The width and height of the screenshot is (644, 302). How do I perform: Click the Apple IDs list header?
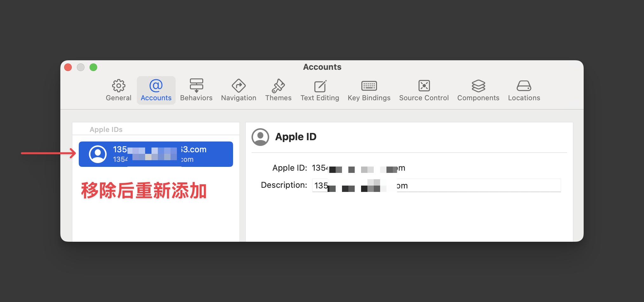106,129
